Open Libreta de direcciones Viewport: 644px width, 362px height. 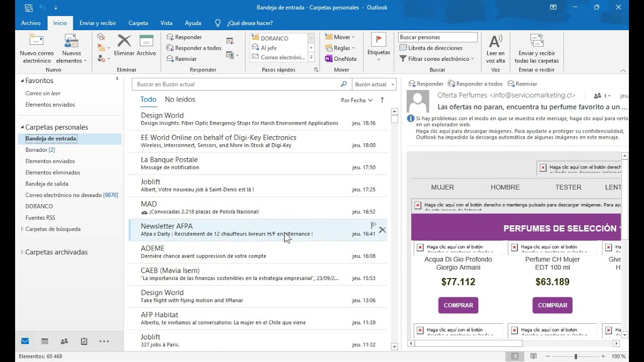point(431,48)
